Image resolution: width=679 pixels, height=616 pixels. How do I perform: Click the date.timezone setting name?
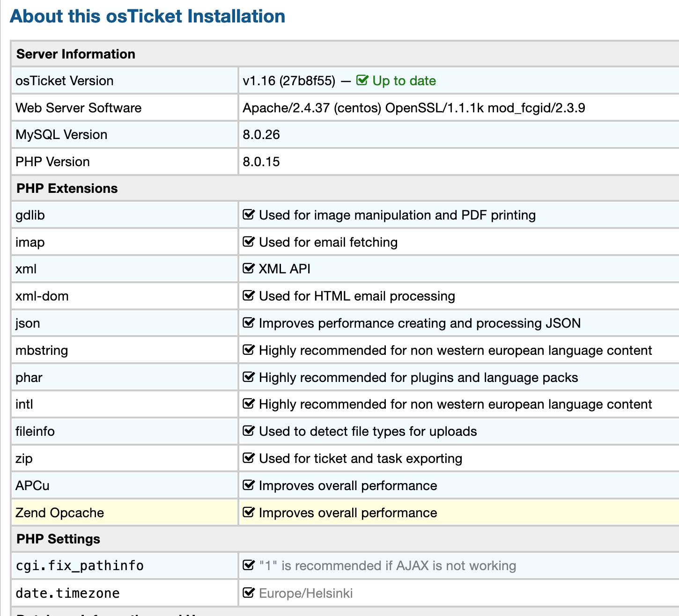point(67,593)
